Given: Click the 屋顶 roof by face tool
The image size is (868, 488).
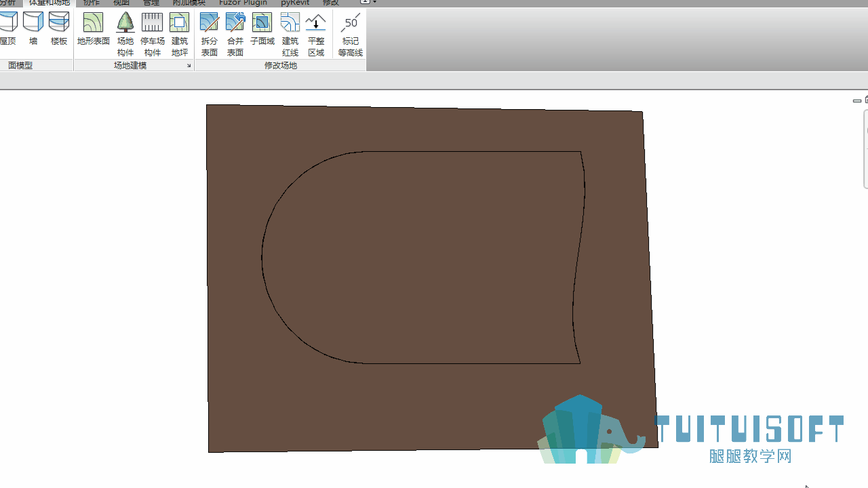Looking at the screenshot, I should click(x=8, y=29).
